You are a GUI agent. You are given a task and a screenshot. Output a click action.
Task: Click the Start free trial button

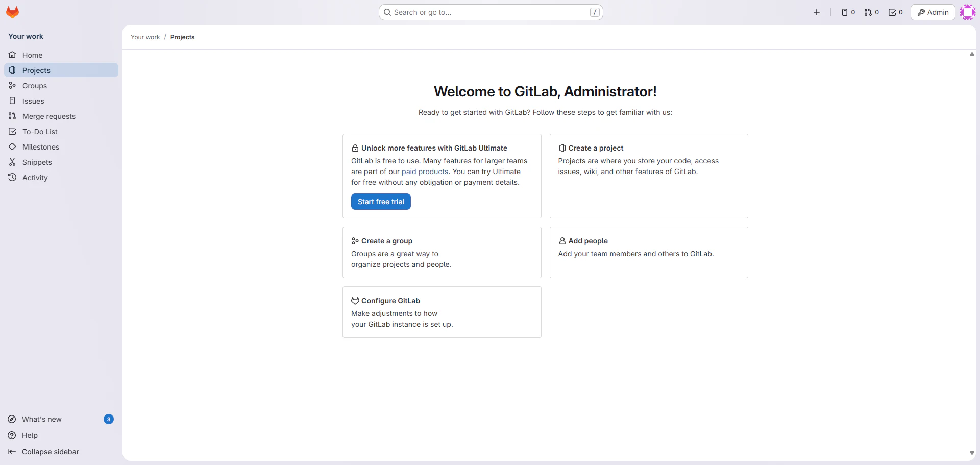381,201
